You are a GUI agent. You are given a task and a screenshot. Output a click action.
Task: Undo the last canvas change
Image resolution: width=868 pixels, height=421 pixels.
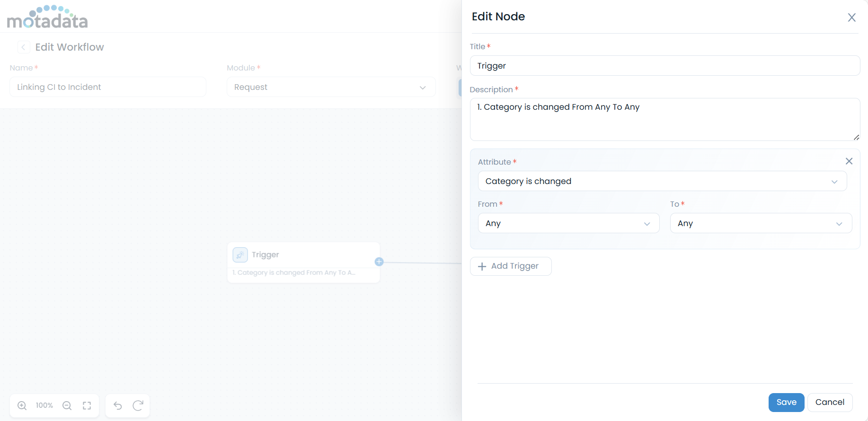coord(118,405)
